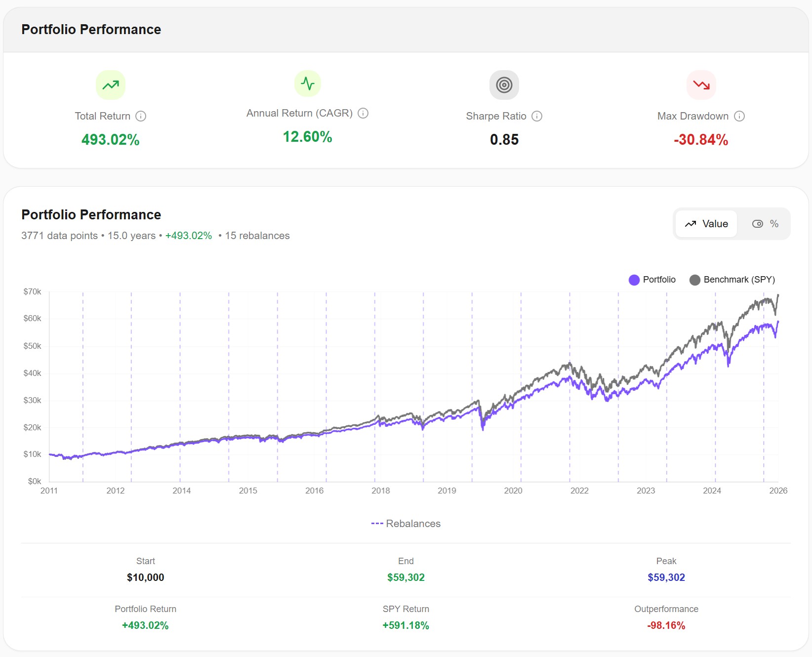This screenshot has height=657, width=812.
Task: Open the Total Return info tooltip
Action: (141, 116)
